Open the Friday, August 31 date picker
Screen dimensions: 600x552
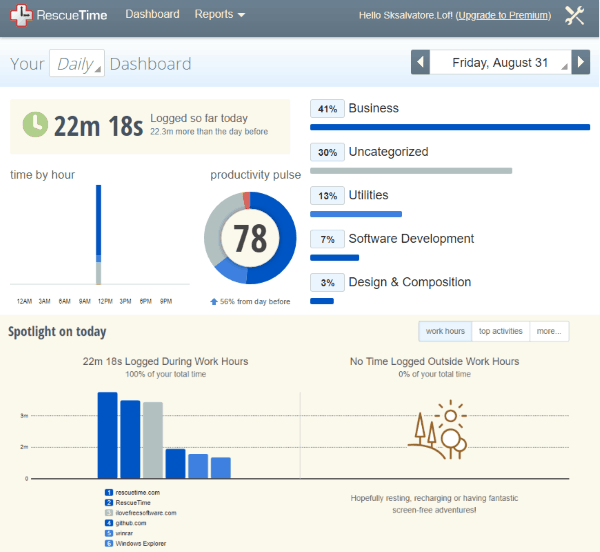click(502, 63)
